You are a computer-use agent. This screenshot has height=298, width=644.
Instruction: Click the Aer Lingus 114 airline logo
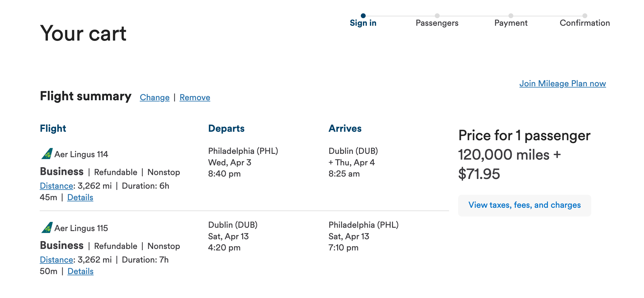[47, 154]
